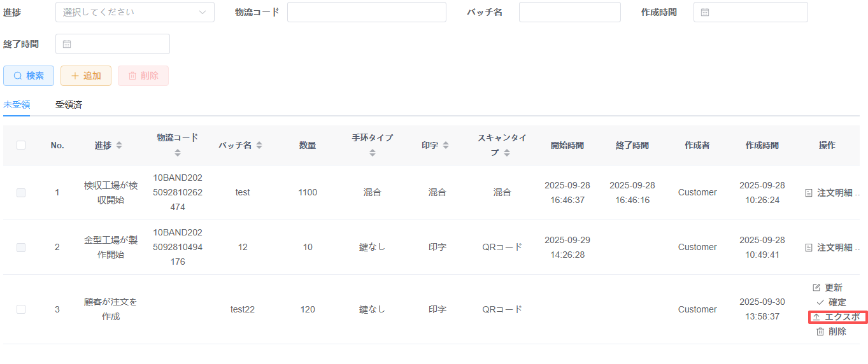868x364 pixels.
Task: Click the 追加 add button
Action: [x=86, y=76]
